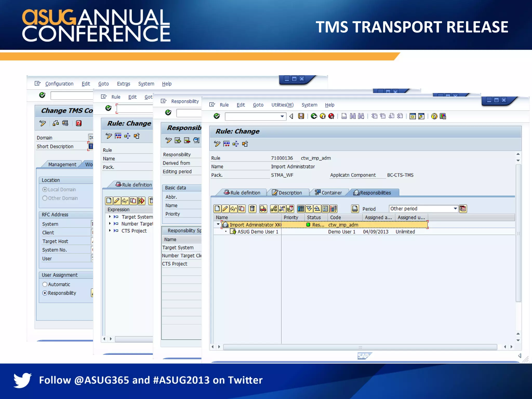Click the Code column header
Image resolution: width=532 pixels, height=399 pixels.
click(345, 217)
